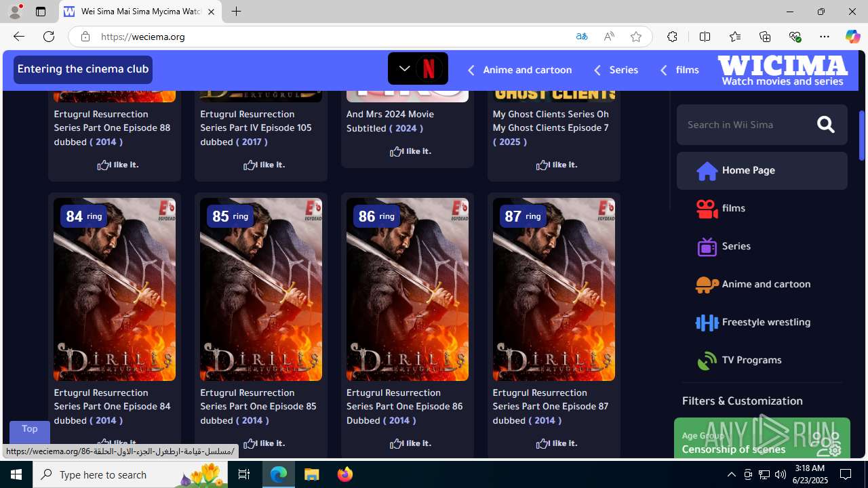Expand films top menu

point(679,70)
